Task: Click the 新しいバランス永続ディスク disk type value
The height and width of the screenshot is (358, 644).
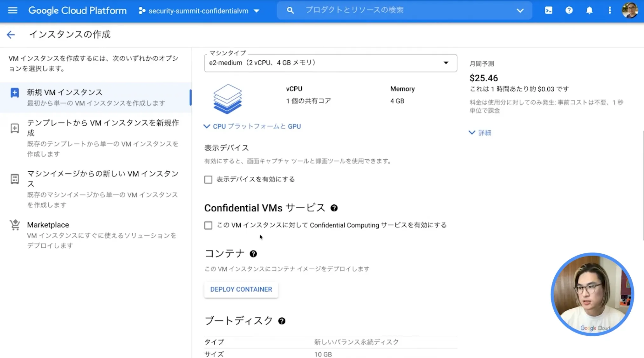Action: click(x=356, y=342)
